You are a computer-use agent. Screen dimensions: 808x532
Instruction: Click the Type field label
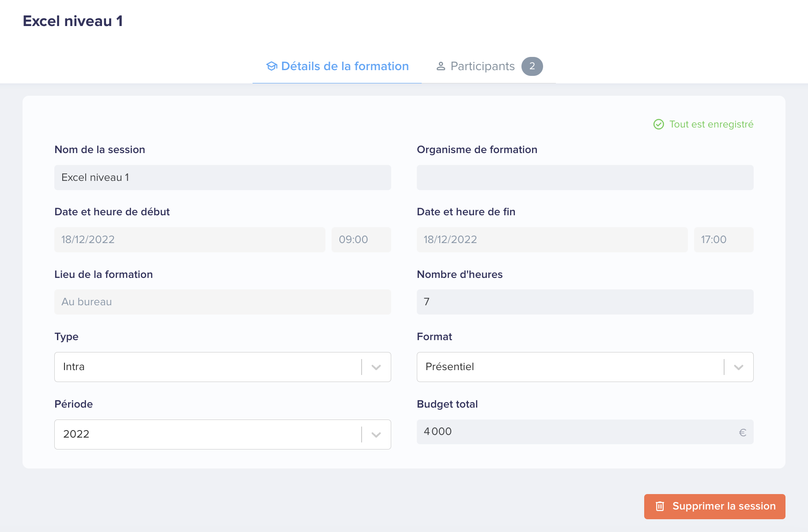(66, 337)
